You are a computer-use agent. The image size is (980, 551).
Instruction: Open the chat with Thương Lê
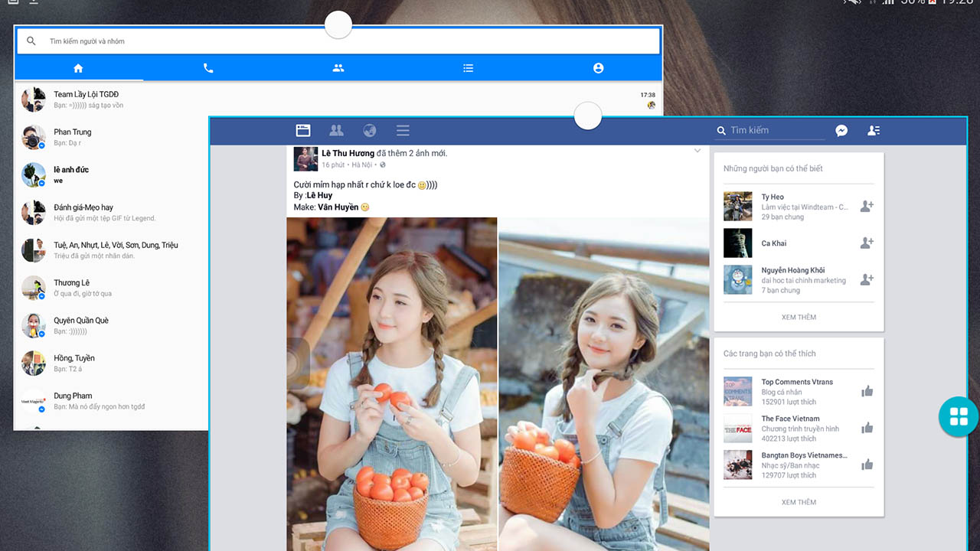[113, 288]
